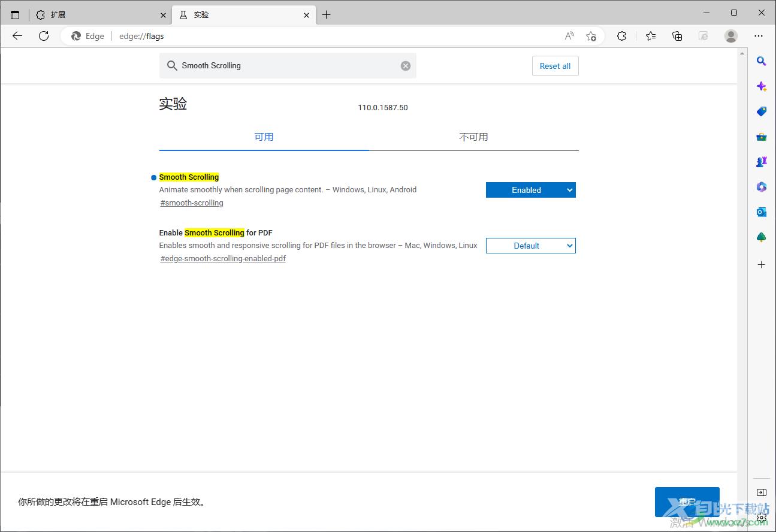Clear the flags search text
This screenshot has width=776, height=532.
(x=406, y=66)
